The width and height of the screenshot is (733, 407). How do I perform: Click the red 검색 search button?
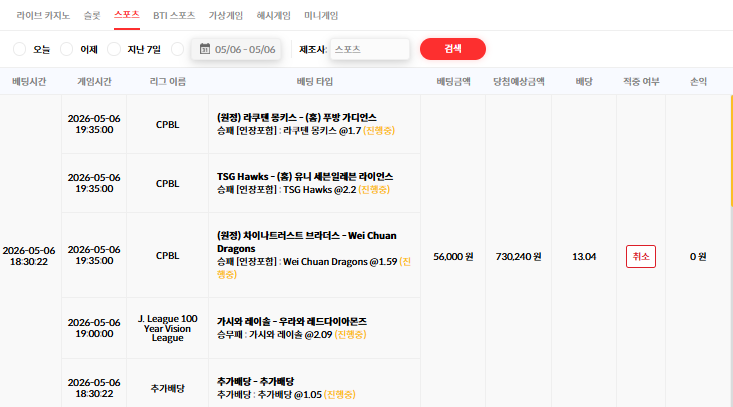point(453,49)
